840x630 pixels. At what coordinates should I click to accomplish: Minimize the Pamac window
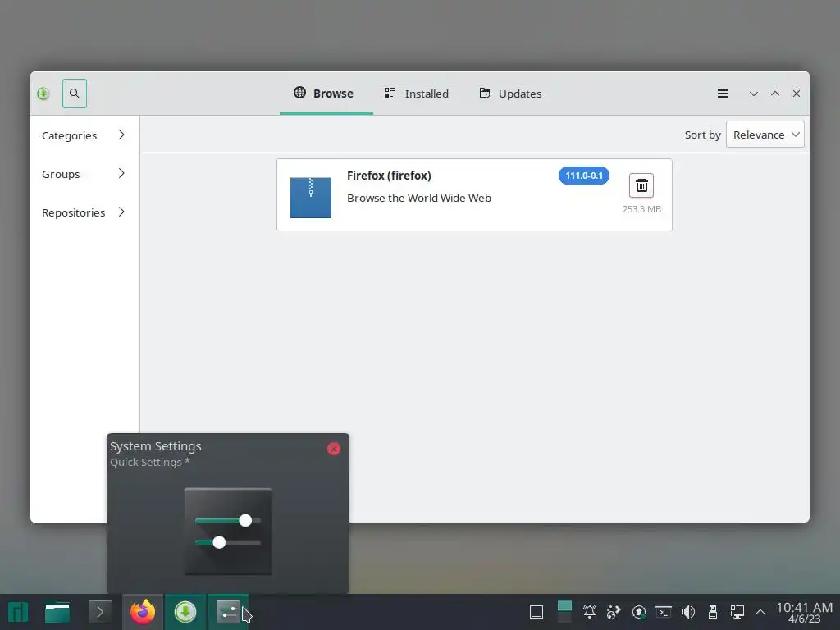[x=753, y=94]
